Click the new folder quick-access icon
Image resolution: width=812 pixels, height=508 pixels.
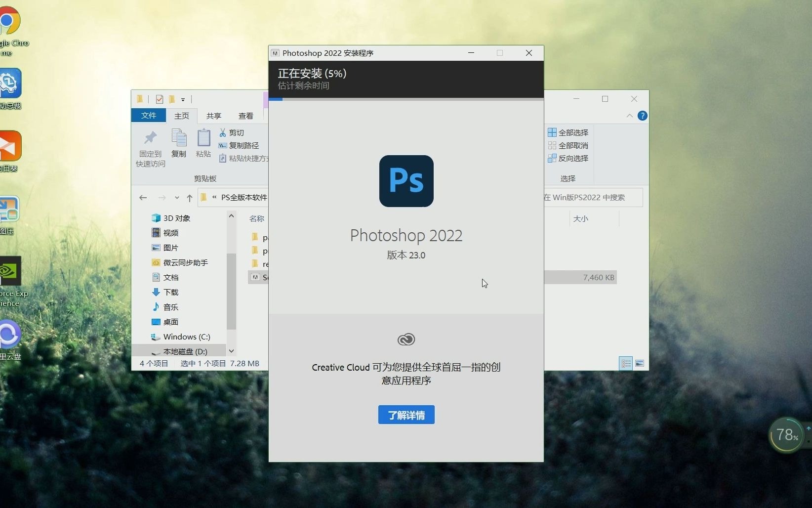(171, 99)
